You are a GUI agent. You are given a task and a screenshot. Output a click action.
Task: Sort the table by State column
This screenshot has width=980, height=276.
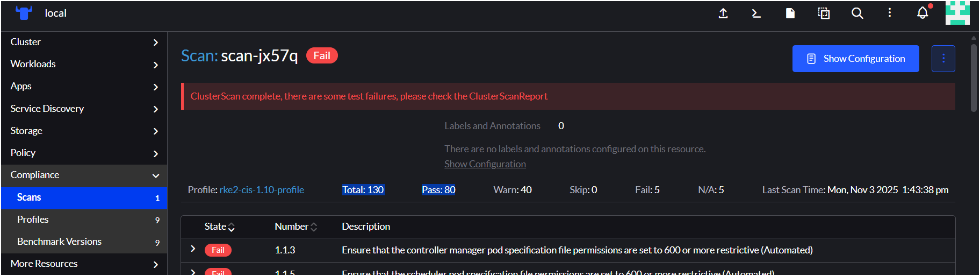point(219,227)
